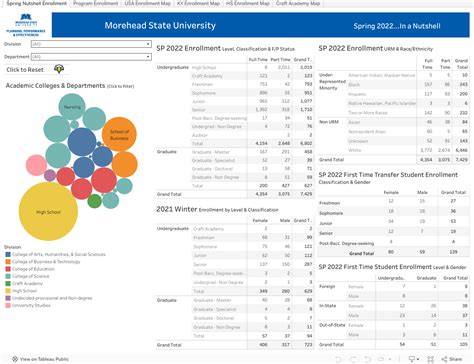Image resolution: width=474 pixels, height=364 pixels.
Task: Open the USA Enrollment Map tab
Action: [148, 3]
